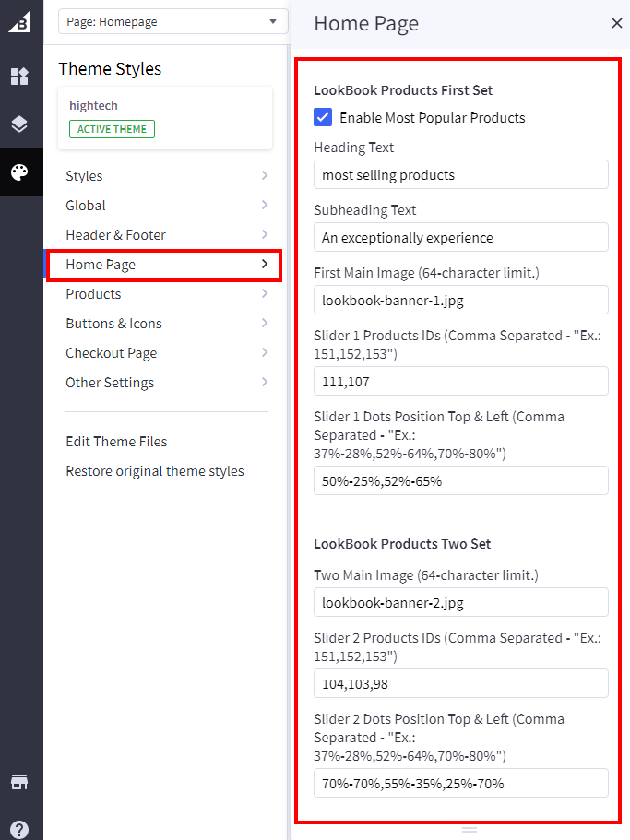Expand the Global settings section
Image resolution: width=630 pixels, height=840 pixels.
tap(166, 206)
